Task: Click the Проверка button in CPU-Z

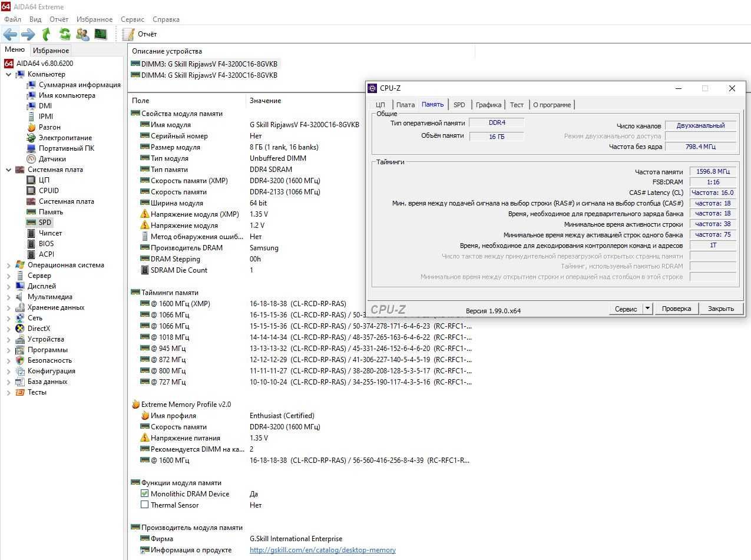Action: 676,309
